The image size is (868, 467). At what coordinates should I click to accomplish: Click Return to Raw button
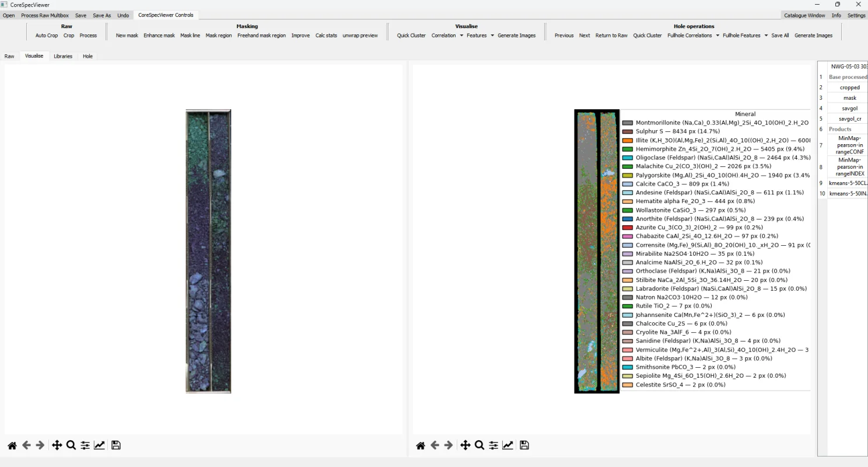[x=611, y=36]
